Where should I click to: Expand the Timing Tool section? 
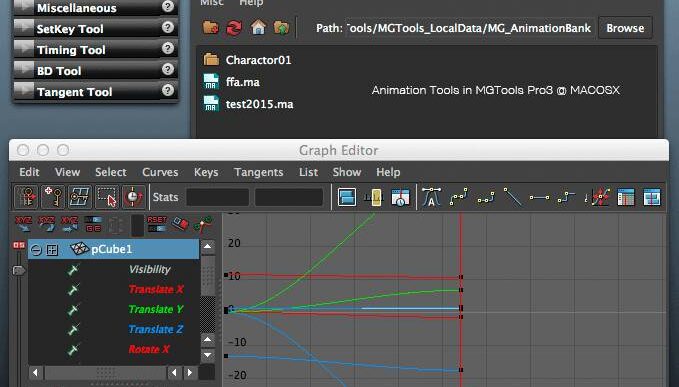[24, 49]
